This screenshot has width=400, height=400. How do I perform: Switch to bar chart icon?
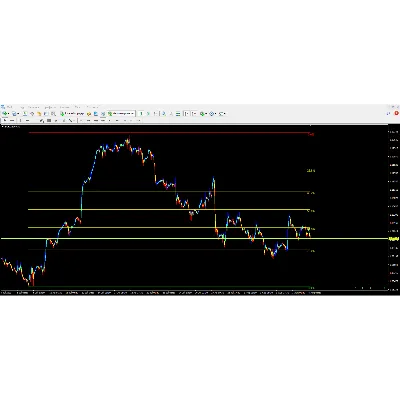click(141, 114)
